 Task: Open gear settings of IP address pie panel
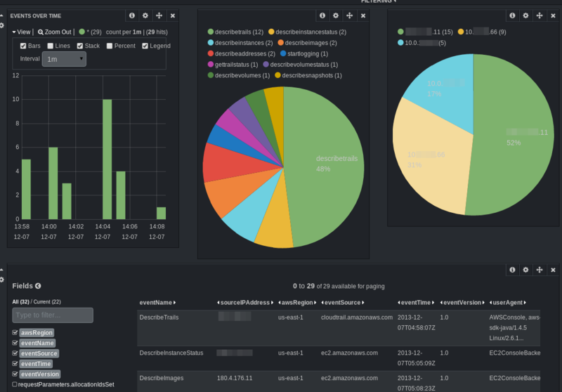click(525, 15)
